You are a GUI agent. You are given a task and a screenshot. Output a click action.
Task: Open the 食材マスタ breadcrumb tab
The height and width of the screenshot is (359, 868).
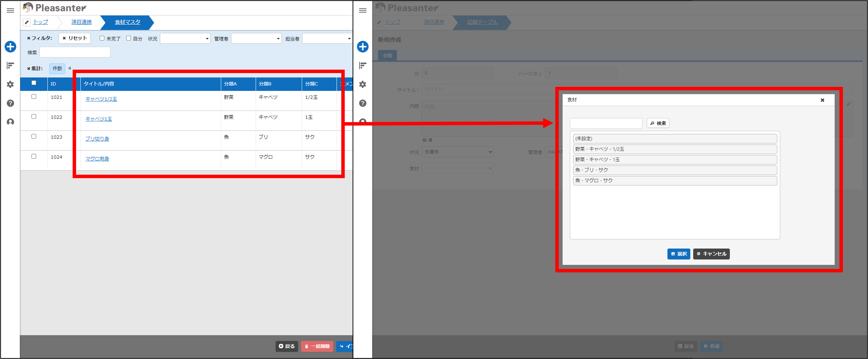tap(127, 22)
